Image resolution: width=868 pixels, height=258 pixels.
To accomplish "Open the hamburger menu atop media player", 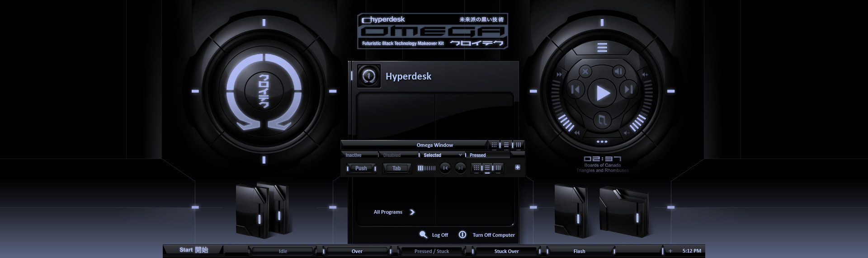I will (x=602, y=47).
